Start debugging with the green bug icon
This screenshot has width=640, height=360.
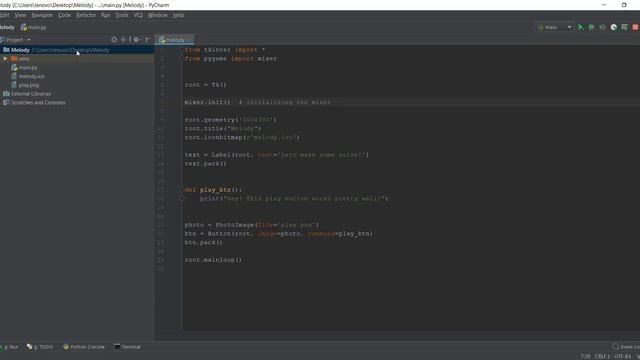[591, 27]
